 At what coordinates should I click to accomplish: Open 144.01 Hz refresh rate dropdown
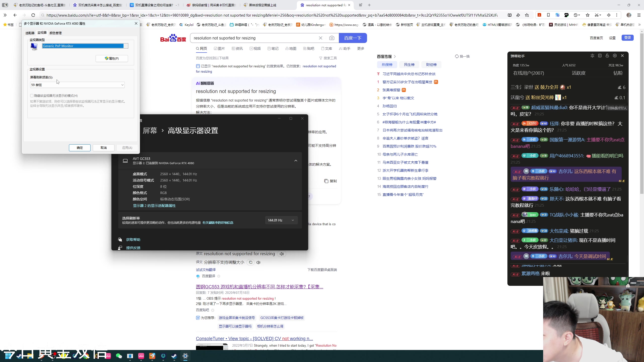click(281, 220)
